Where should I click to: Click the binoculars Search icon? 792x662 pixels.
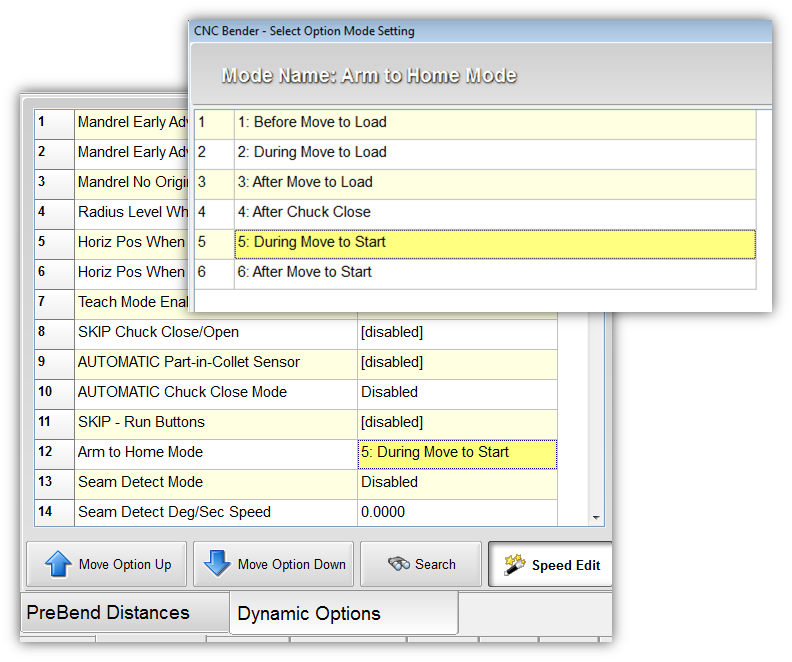pyautogui.click(x=399, y=565)
